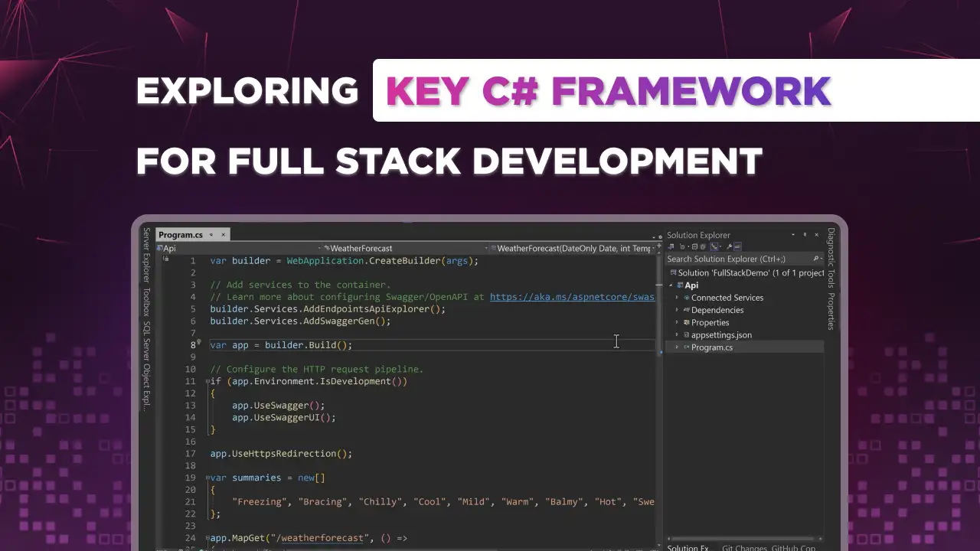Collapse the summaries array on line 19
The height and width of the screenshot is (551, 980).
[207, 478]
